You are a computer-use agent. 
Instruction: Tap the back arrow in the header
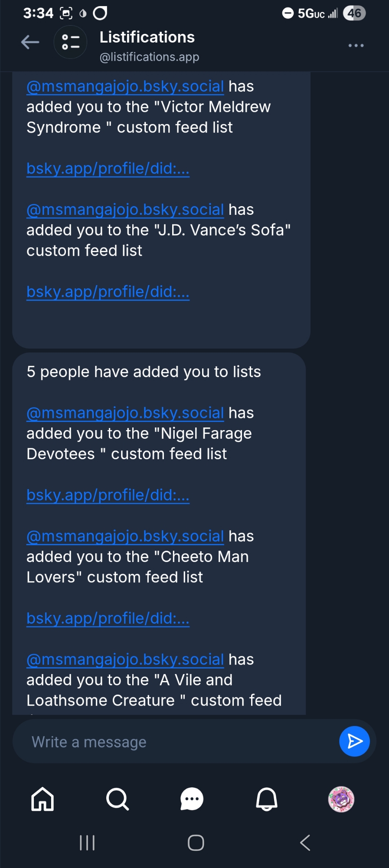30,43
